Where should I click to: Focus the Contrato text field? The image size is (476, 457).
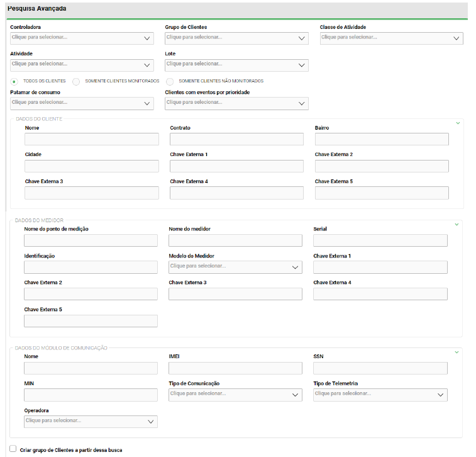coord(236,139)
